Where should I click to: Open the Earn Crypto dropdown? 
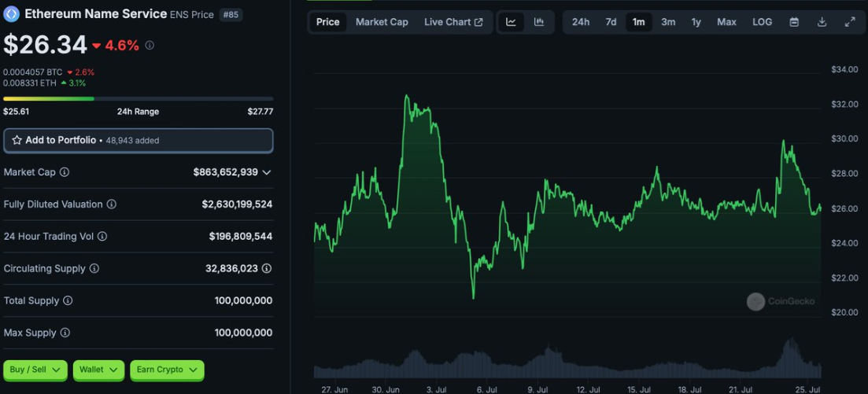[167, 370]
